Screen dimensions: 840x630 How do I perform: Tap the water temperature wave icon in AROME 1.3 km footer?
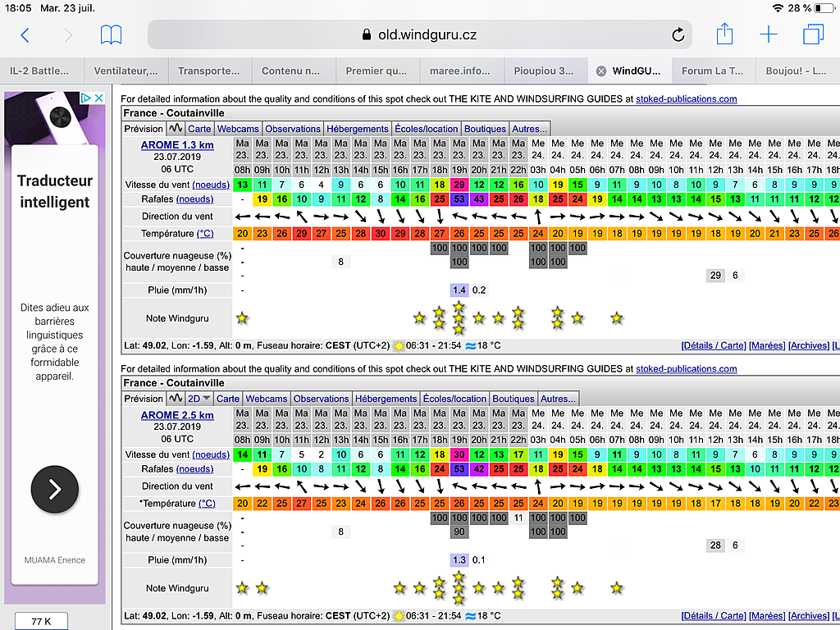coord(470,346)
